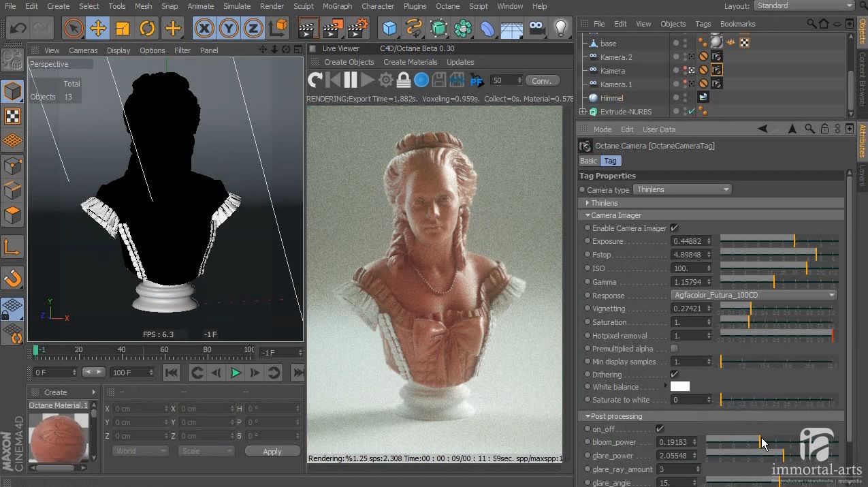
Task: Select the Move tool in top toolbar
Action: tap(98, 29)
